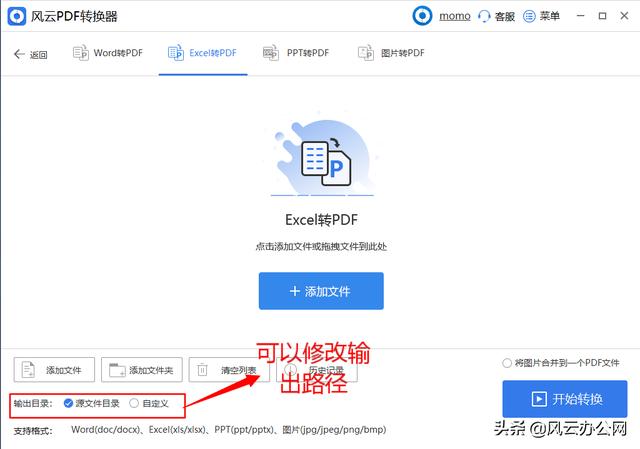Click the 添加文件夹 folder button
The width and height of the screenshot is (640, 449).
click(142, 370)
